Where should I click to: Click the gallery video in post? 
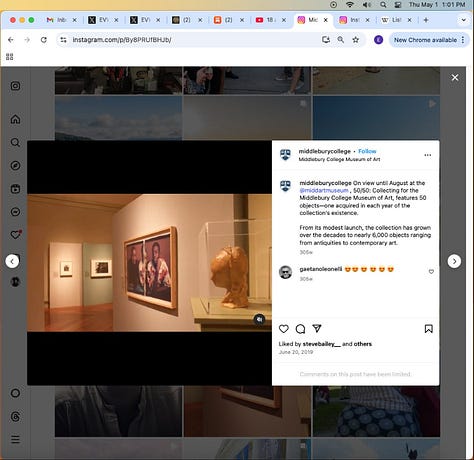(x=149, y=263)
